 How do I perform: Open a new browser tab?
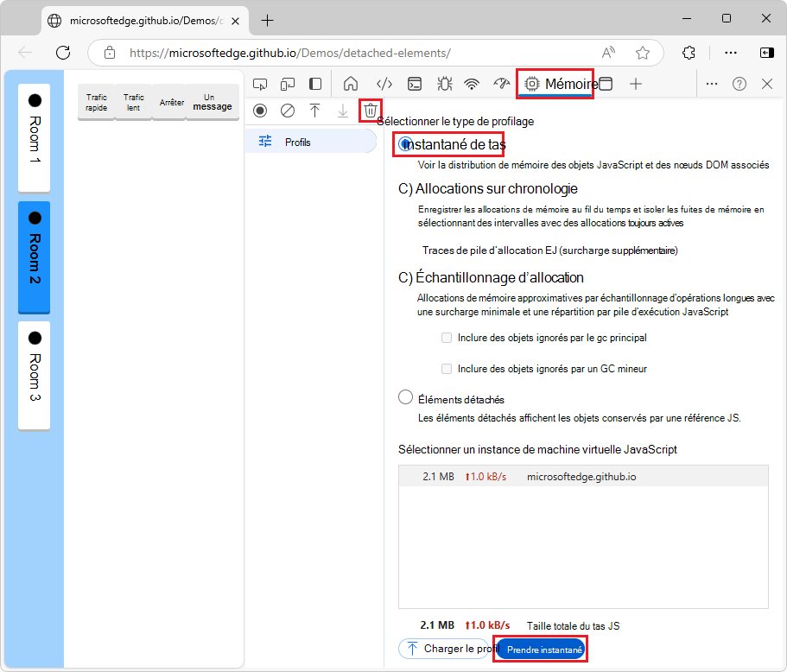(x=268, y=21)
